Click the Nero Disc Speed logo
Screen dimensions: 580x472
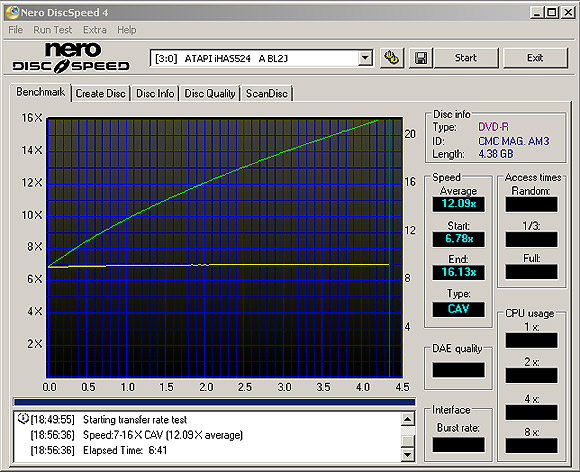71,57
